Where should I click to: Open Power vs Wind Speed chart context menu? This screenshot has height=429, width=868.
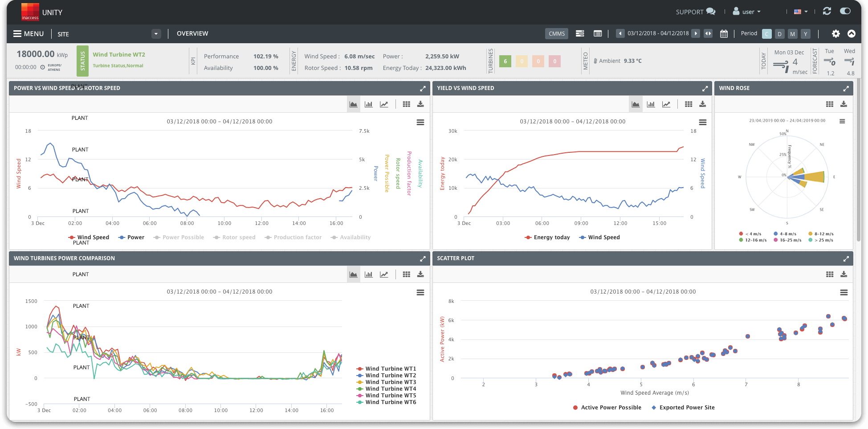(420, 123)
